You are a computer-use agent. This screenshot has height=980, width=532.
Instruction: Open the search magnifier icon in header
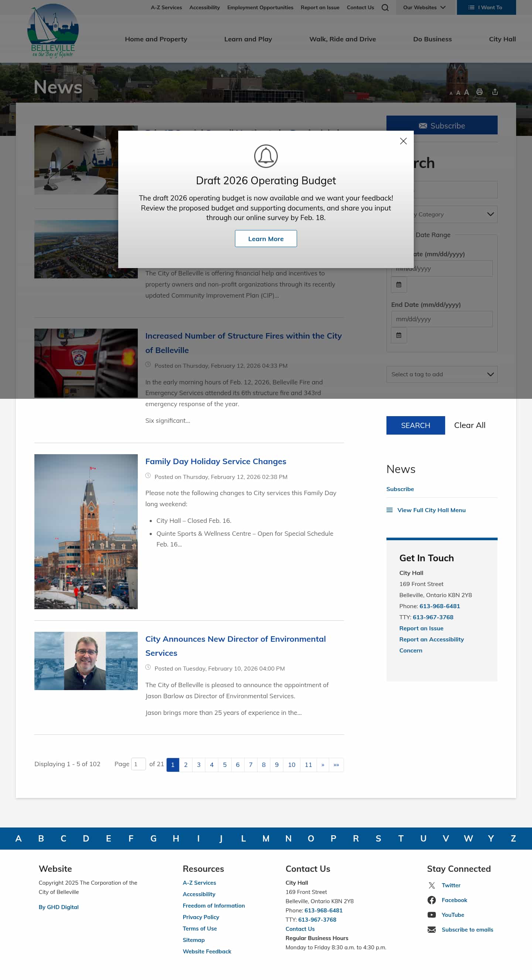tap(385, 7)
